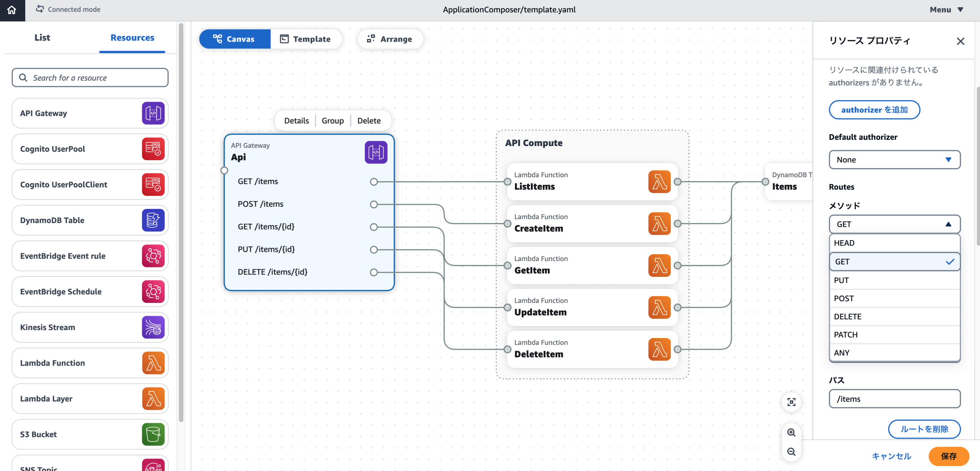Viewport: 980px width, 471px height.
Task: Collapse the method GET dropdown
Action: click(x=894, y=224)
